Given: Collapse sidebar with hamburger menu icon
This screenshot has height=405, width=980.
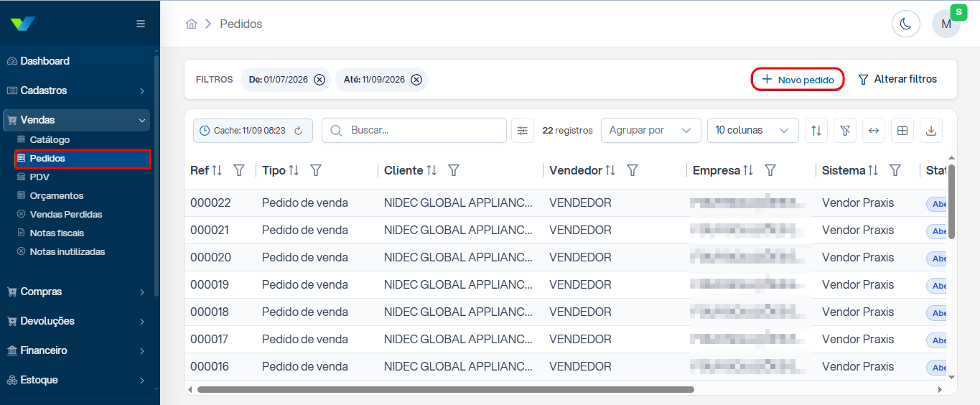Looking at the screenshot, I should pyautogui.click(x=141, y=24).
